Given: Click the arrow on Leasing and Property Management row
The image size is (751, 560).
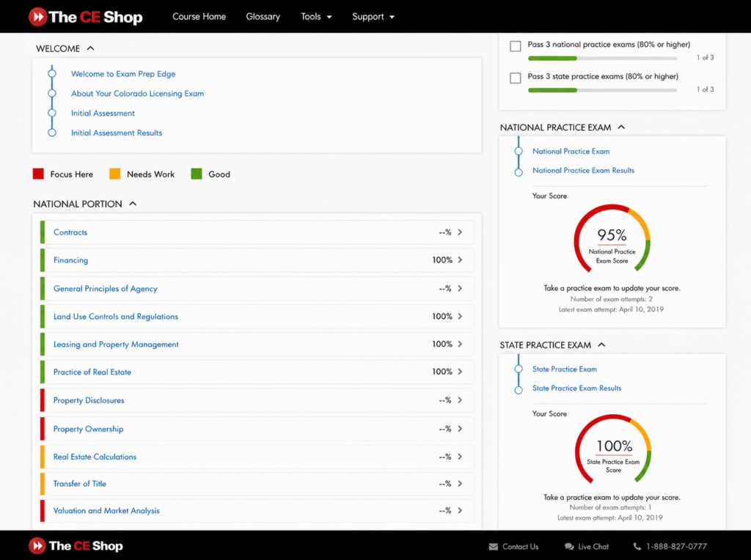Looking at the screenshot, I should coord(460,345).
